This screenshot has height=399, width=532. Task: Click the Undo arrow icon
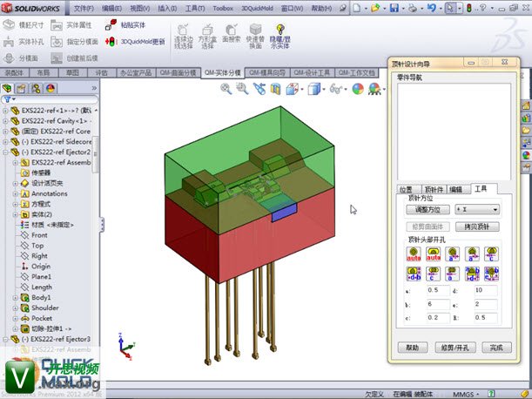[432, 8]
